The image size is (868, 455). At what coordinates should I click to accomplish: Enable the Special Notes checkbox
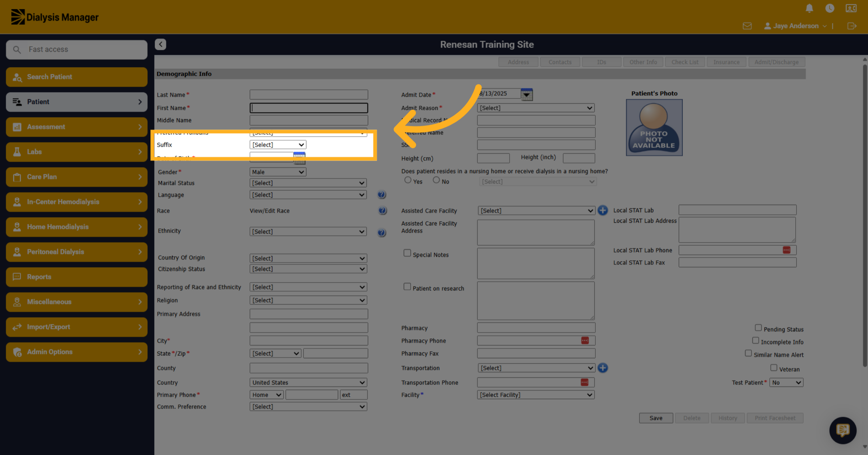[407, 253]
